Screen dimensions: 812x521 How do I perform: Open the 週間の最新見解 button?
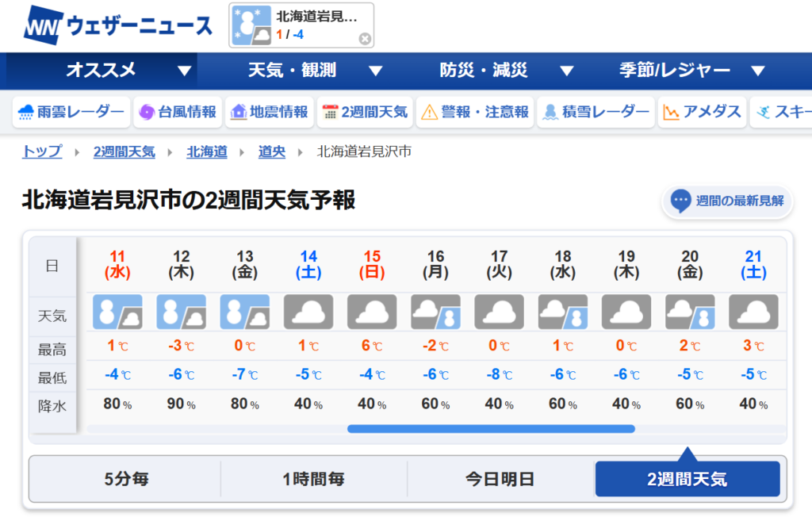(728, 201)
